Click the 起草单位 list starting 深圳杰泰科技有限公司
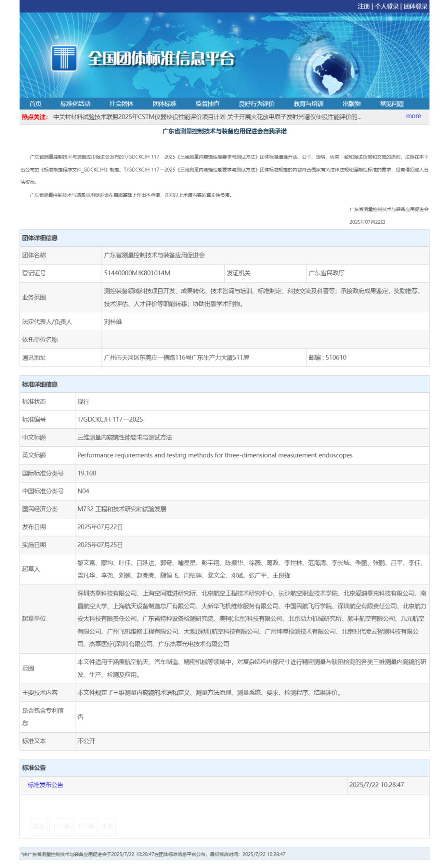Screen dimensions: 444x868 pos(252,618)
